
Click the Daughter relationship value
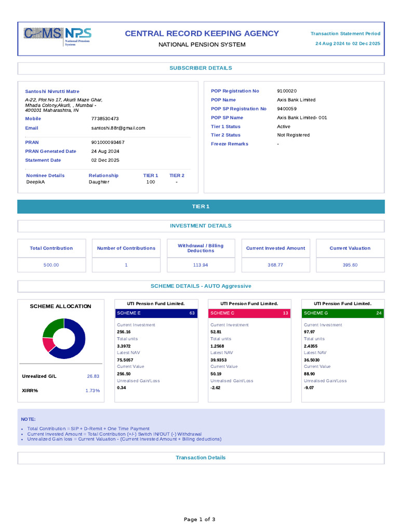(x=99, y=182)
